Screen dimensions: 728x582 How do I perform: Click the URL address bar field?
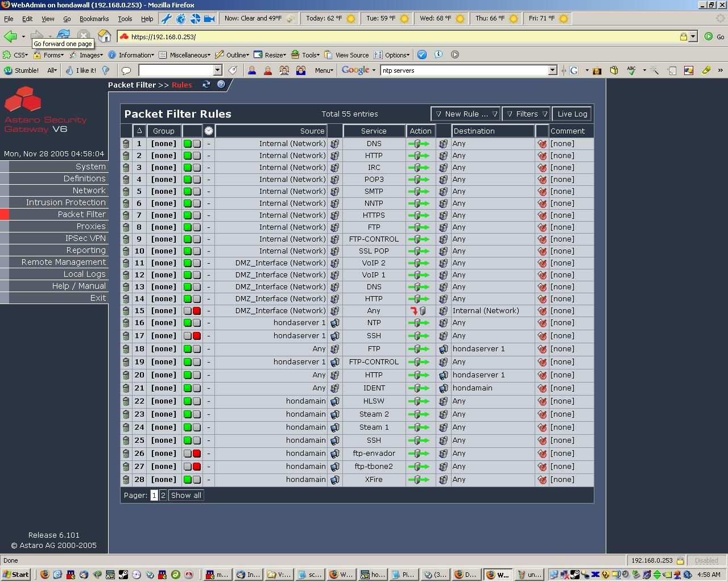(x=398, y=36)
